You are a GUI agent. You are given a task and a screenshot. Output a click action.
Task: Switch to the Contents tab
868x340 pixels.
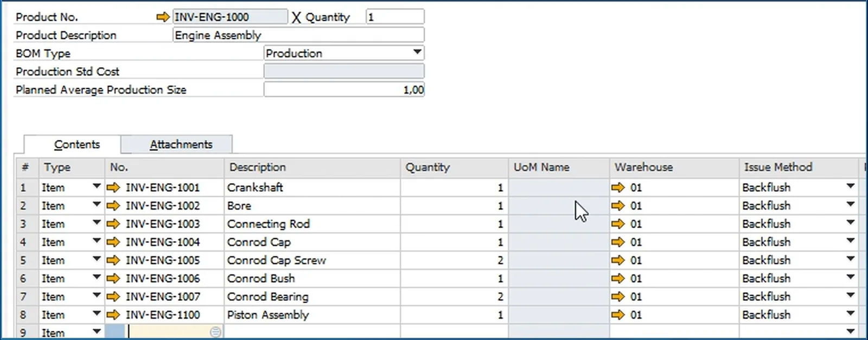[x=72, y=144]
